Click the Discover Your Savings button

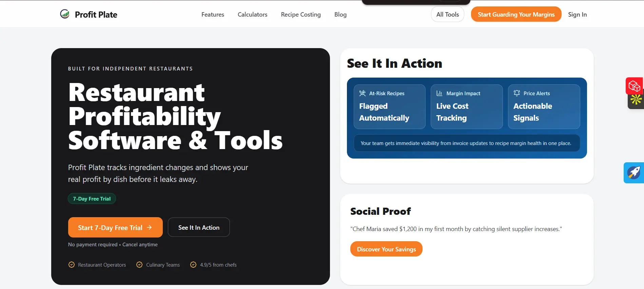point(386,249)
